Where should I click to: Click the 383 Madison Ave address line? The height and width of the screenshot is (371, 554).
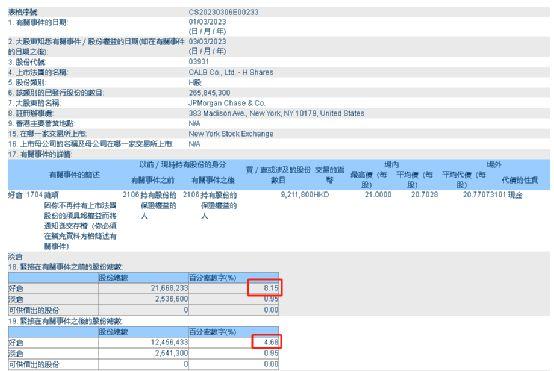coord(276,113)
